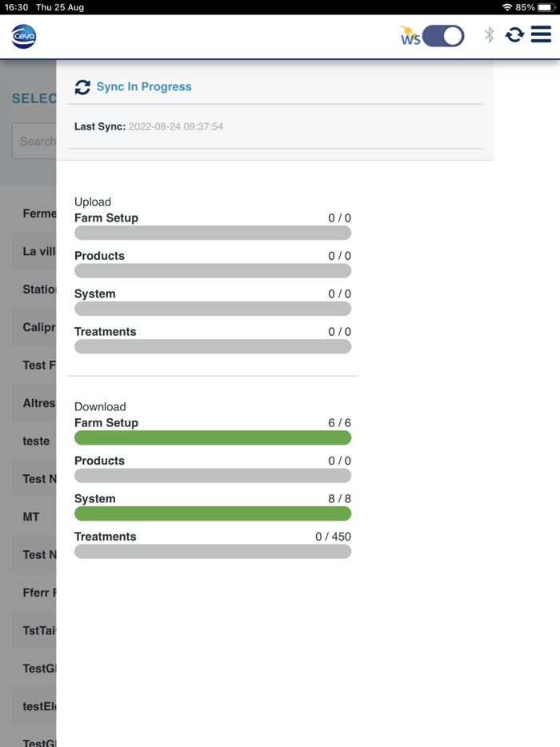Click the Search input field
The height and width of the screenshot is (747, 560).
pos(32,141)
